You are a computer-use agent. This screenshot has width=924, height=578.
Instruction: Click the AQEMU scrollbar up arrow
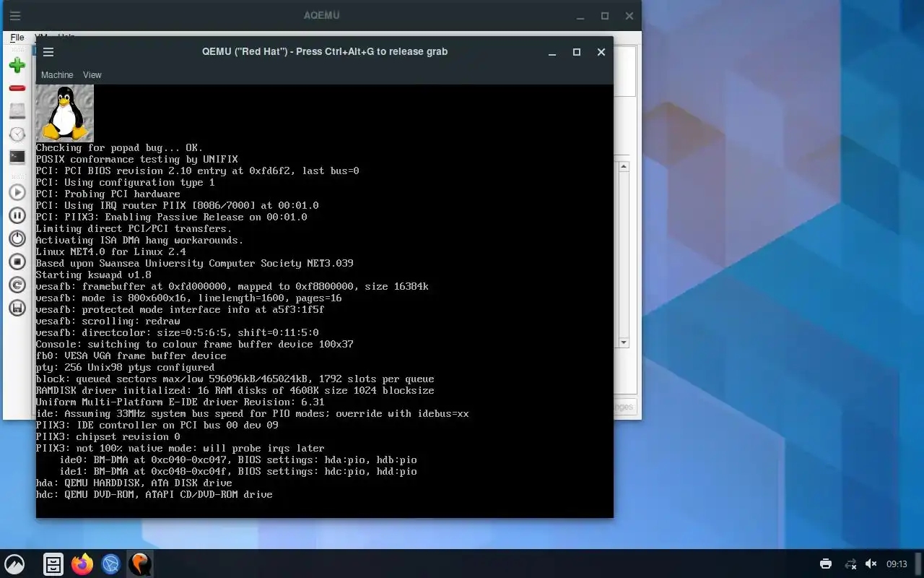pos(624,167)
